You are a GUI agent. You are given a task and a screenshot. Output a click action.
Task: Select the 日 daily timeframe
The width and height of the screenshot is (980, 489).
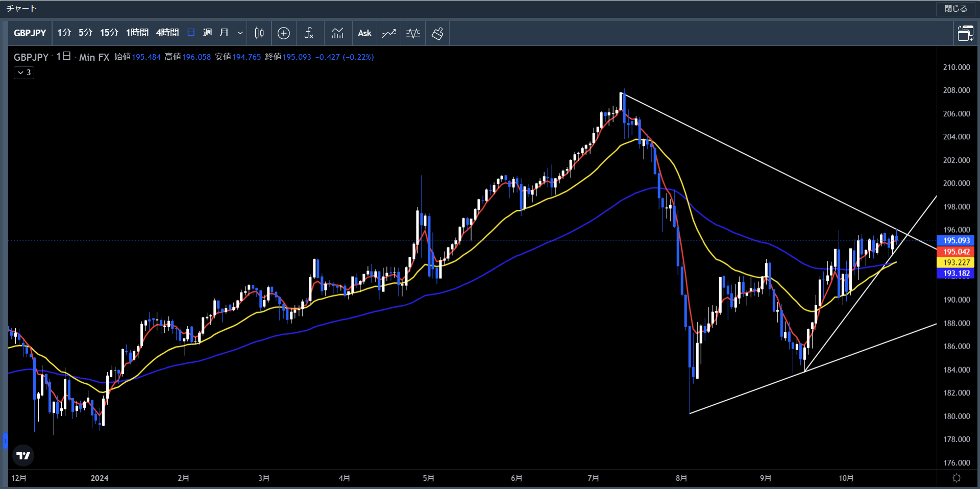[191, 33]
